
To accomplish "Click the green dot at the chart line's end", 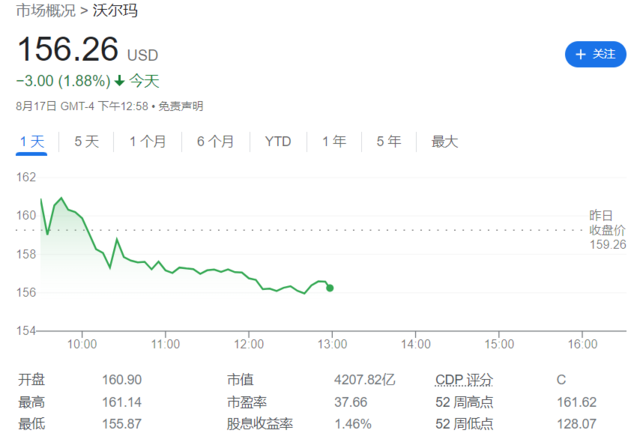I will 330,288.
